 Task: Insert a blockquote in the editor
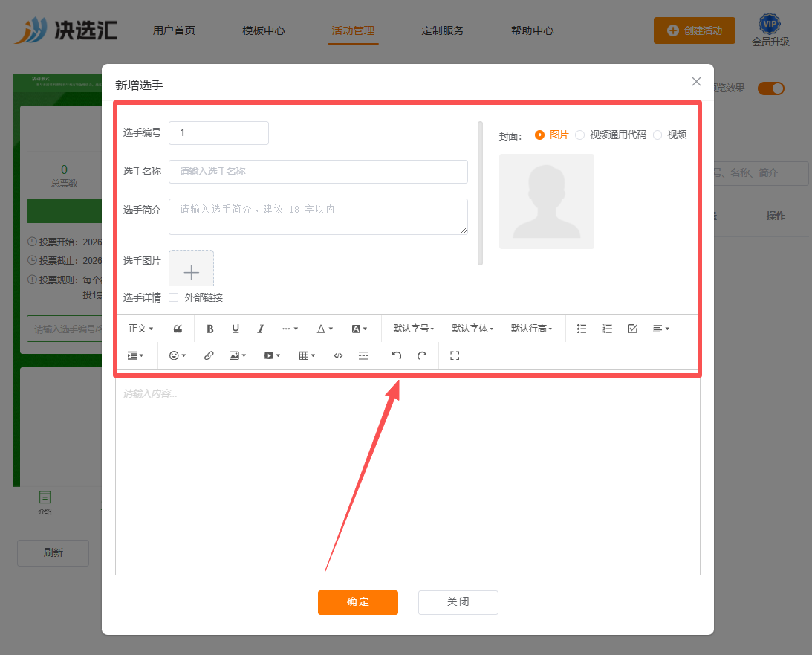click(x=178, y=329)
